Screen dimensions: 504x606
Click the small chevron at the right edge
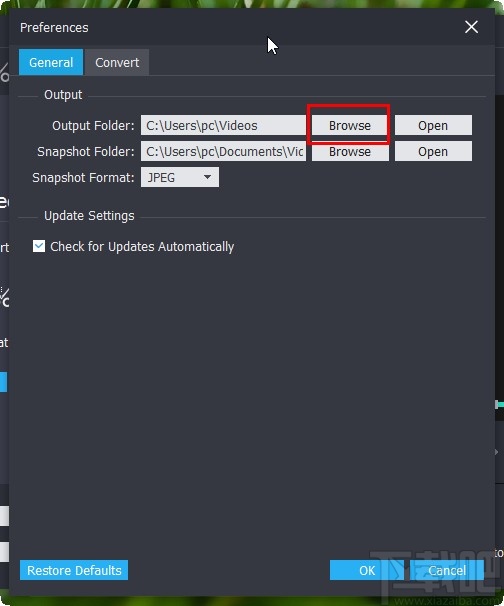[x=497, y=452]
